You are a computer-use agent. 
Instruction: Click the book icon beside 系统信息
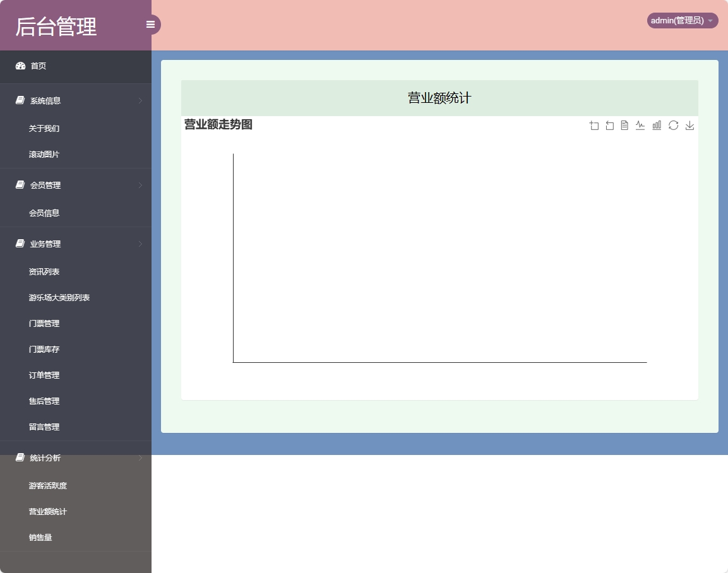point(18,100)
